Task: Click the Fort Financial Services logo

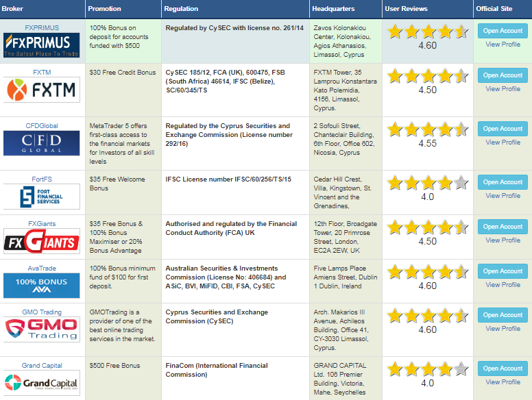Action: (x=42, y=197)
